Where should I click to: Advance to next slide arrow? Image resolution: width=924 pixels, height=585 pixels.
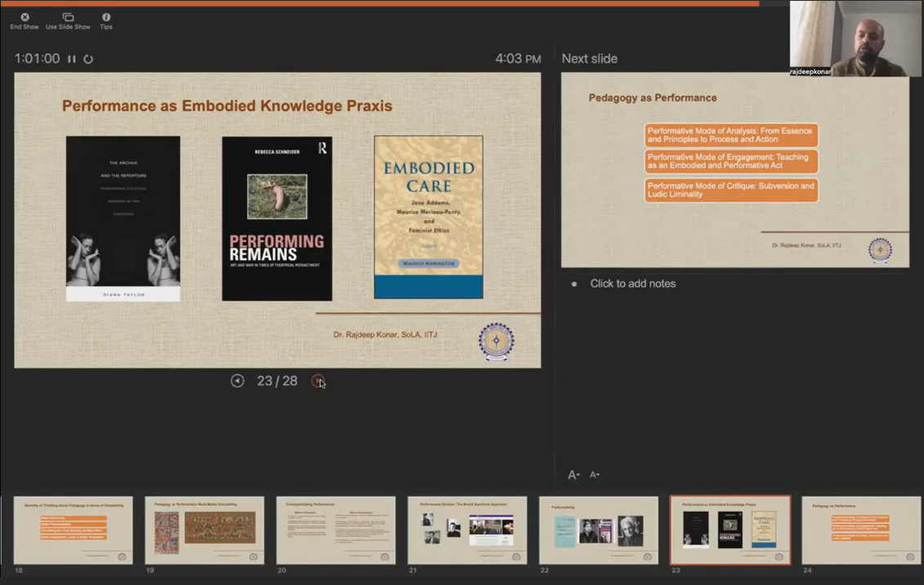coord(318,382)
